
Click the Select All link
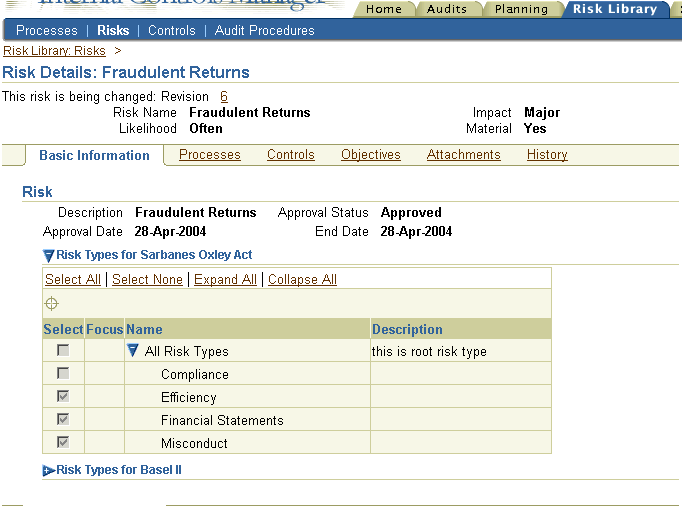tap(73, 279)
